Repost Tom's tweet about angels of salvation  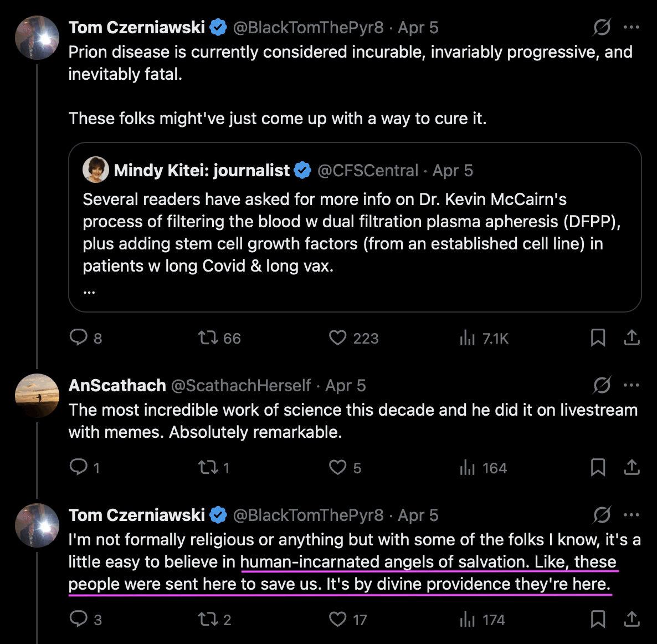(x=208, y=619)
